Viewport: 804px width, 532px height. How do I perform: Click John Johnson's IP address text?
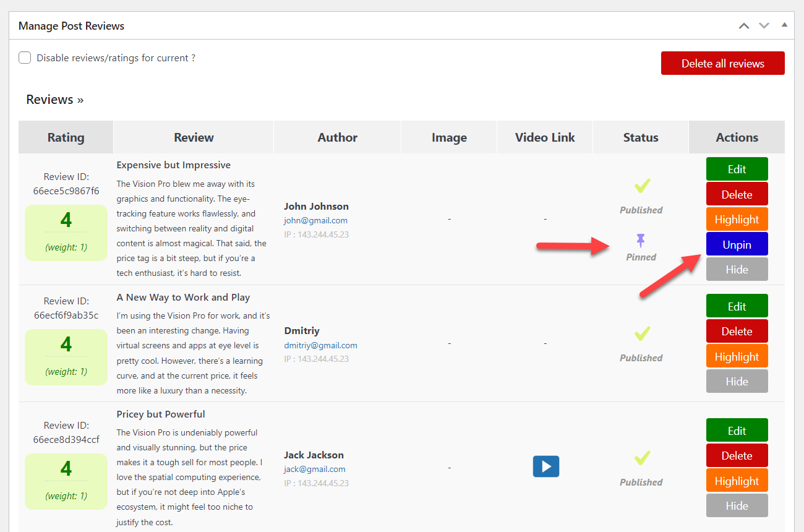(316, 234)
